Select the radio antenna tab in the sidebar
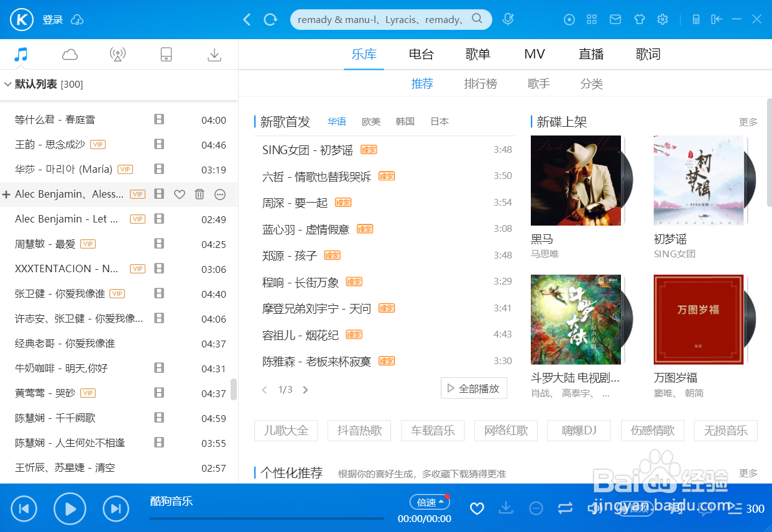 pos(117,55)
